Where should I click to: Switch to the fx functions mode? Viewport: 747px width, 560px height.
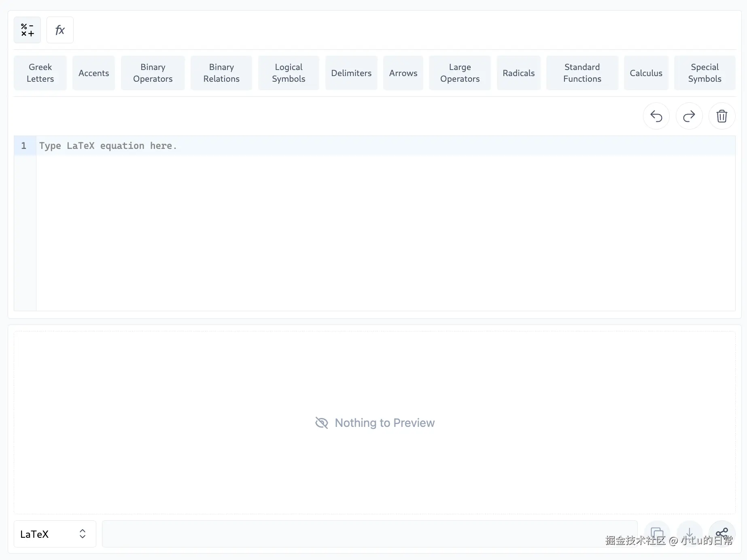pyautogui.click(x=60, y=30)
